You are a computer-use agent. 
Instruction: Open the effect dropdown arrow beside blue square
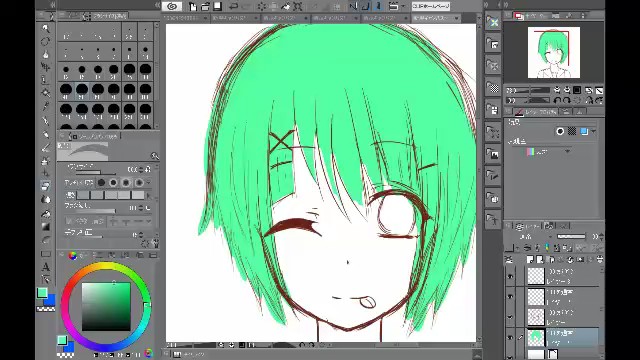593,131
